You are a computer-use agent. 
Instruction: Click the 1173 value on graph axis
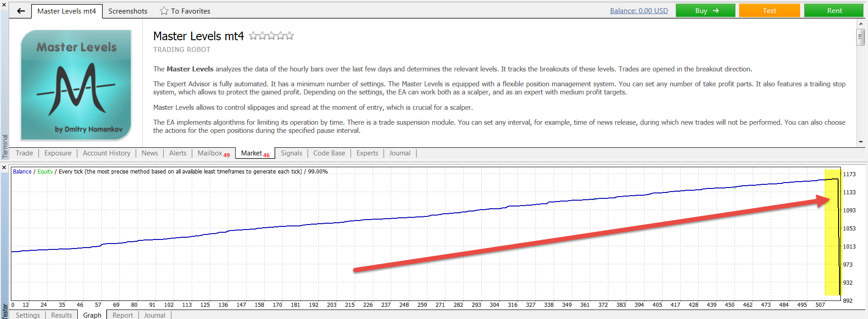(849, 174)
